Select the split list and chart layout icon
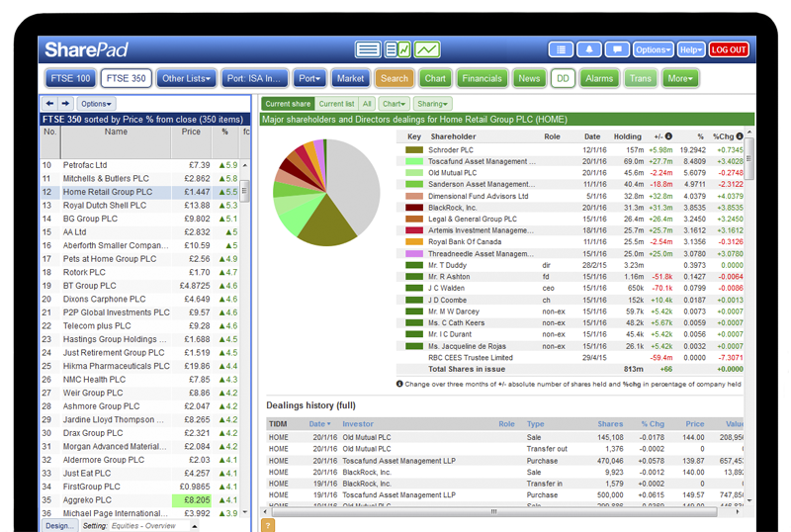The image size is (791, 532). [397, 49]
